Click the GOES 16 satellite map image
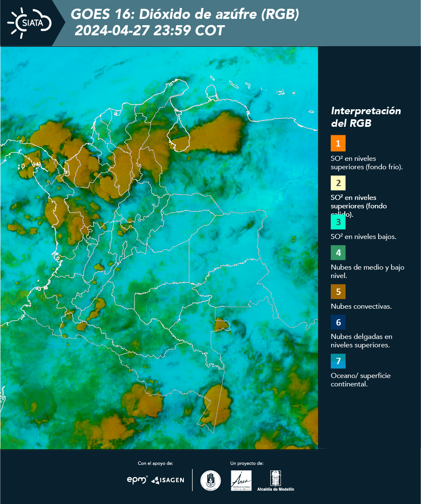421x504 pixels. click(x=160, y=247)
